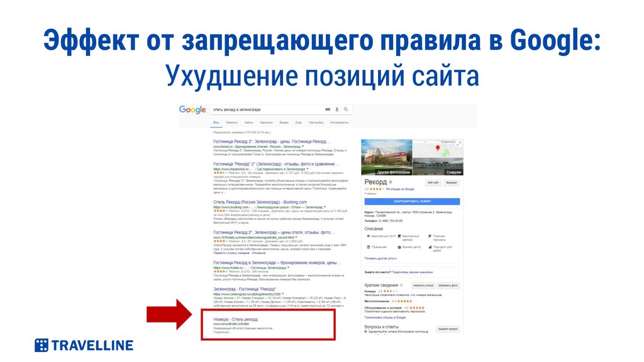The image size is (644, 362).
Task: Open the 'Снаружи' street view thumbnail
Action: (x=438, y=167)
